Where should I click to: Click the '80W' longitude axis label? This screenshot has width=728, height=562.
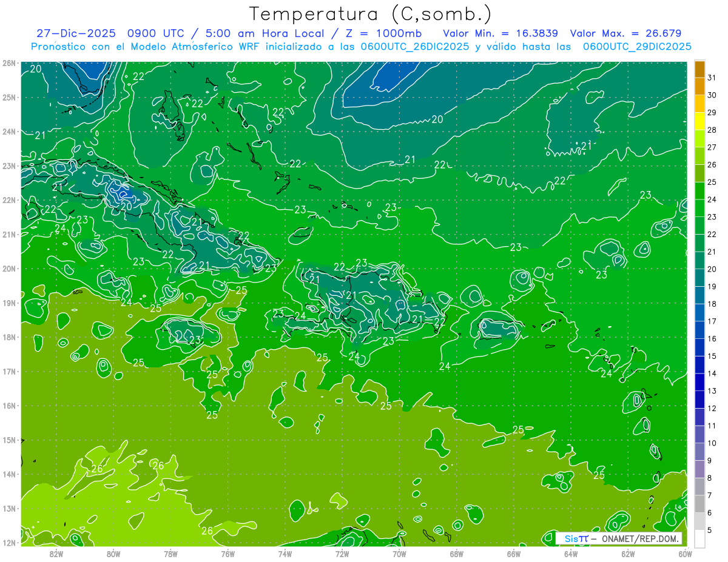(113, 553)
